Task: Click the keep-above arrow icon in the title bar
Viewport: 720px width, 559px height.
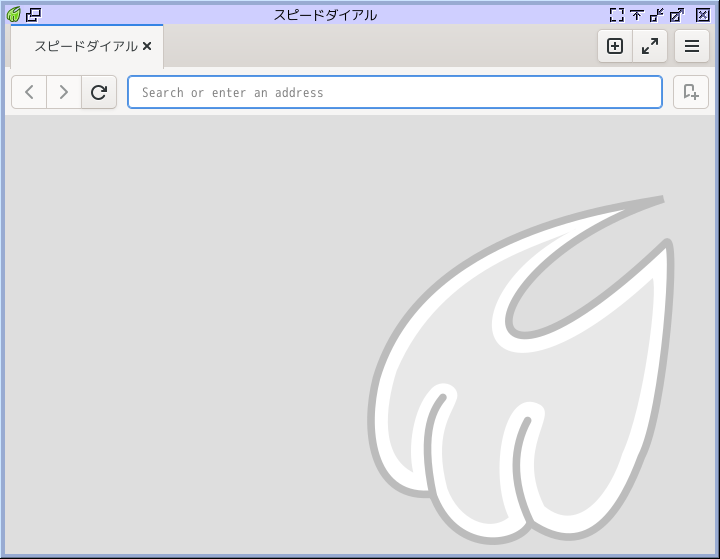Action: tap(636, 15)
